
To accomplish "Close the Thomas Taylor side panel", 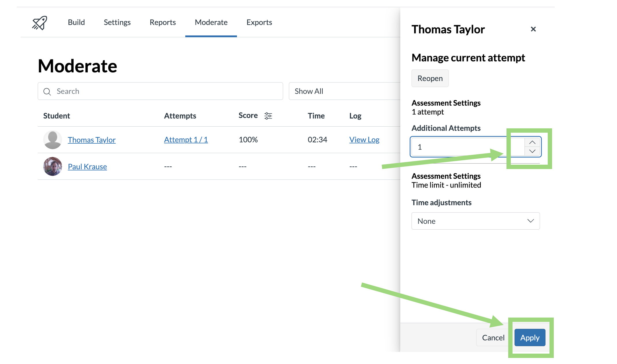I will click(533, 29).
